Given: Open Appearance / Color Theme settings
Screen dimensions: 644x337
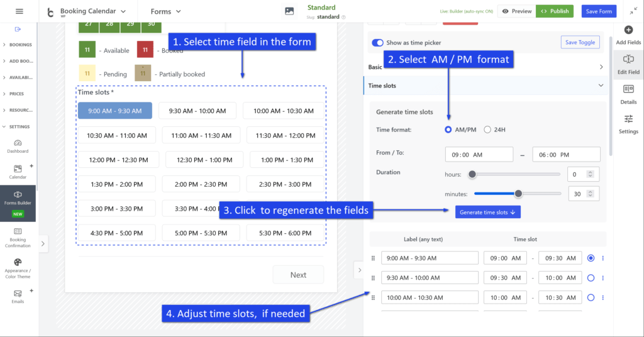Looking at the screenshot, I should point(18,268).
